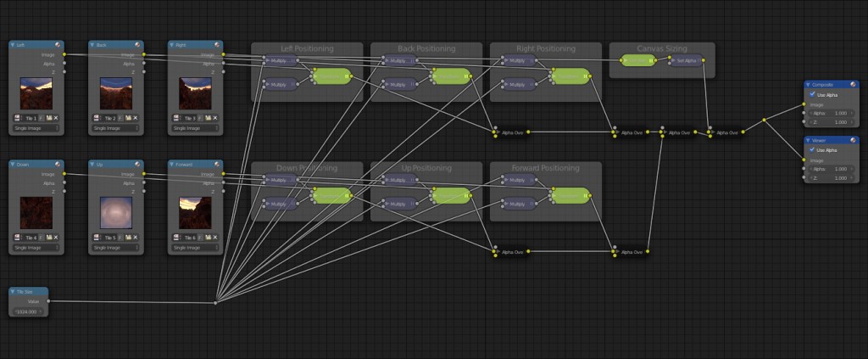The height and width of the screenshot is (359, 868).
Task: Disable Use Alpha on Composite node
Action: [814, 94]
